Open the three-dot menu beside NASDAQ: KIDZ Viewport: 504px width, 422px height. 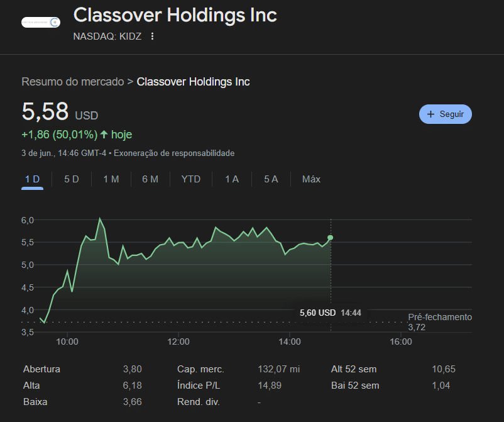152,36
